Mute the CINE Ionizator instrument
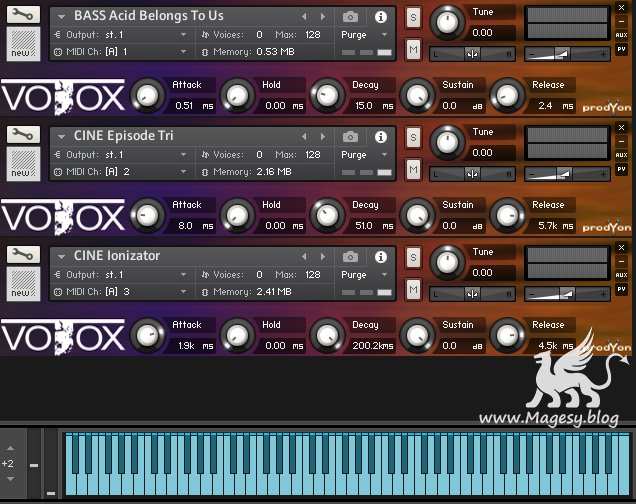 [x=413, y=290]
